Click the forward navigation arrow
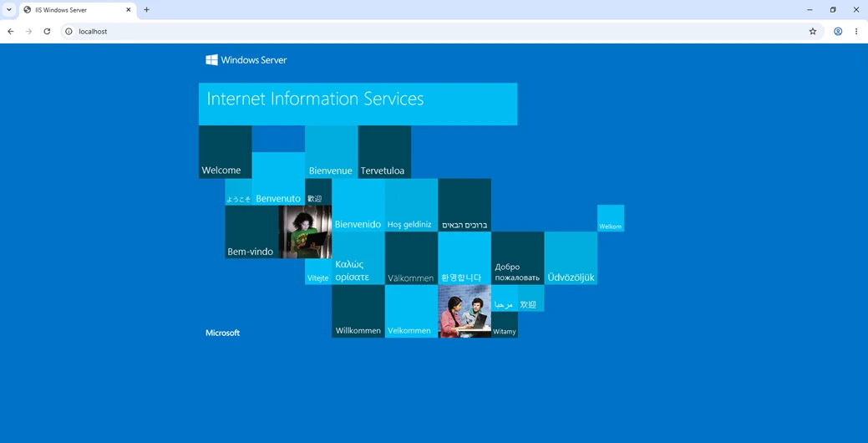868x443 pixels. 28,32
